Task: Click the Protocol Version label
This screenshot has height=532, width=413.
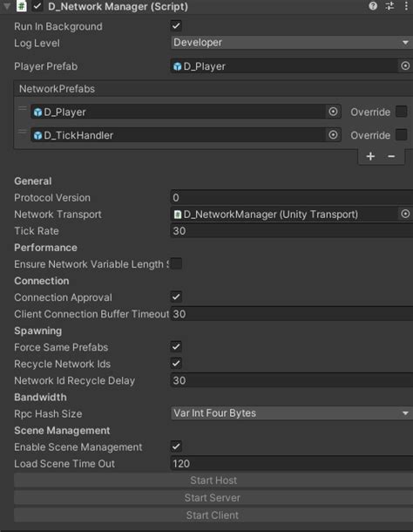Action: click(x=52, y=198)
